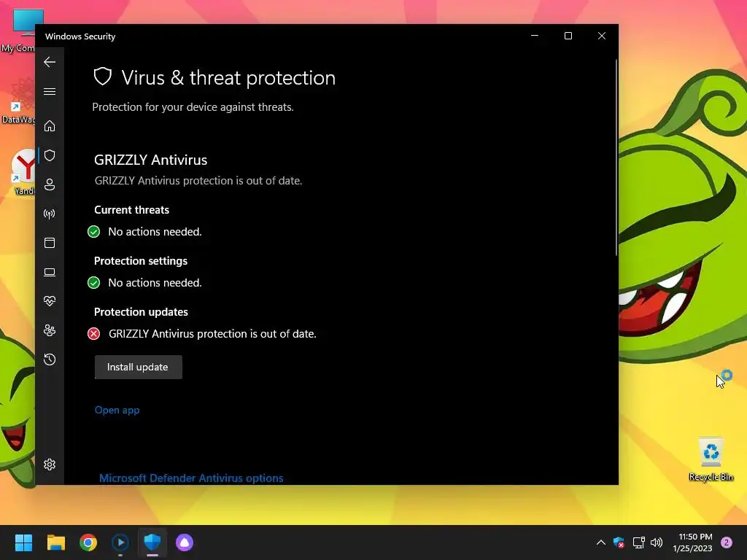The image size is (747, 560).
Task: Open Account protection sidebar icon
Action: 50,184
